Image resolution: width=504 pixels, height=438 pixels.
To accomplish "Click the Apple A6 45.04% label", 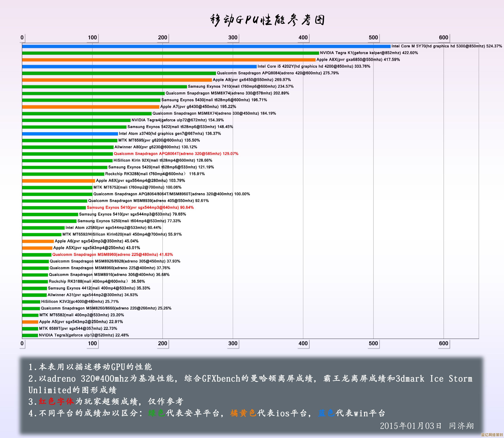I will 96,241.
